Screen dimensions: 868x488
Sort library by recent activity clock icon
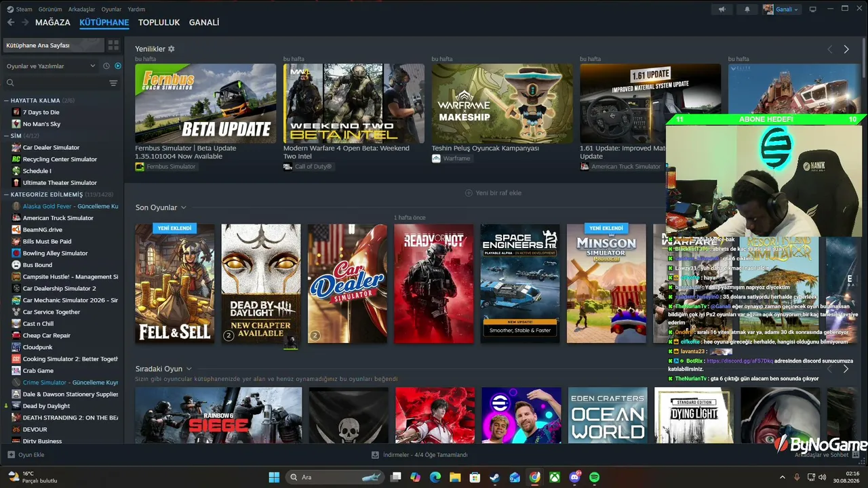click(x=106, y=66)
